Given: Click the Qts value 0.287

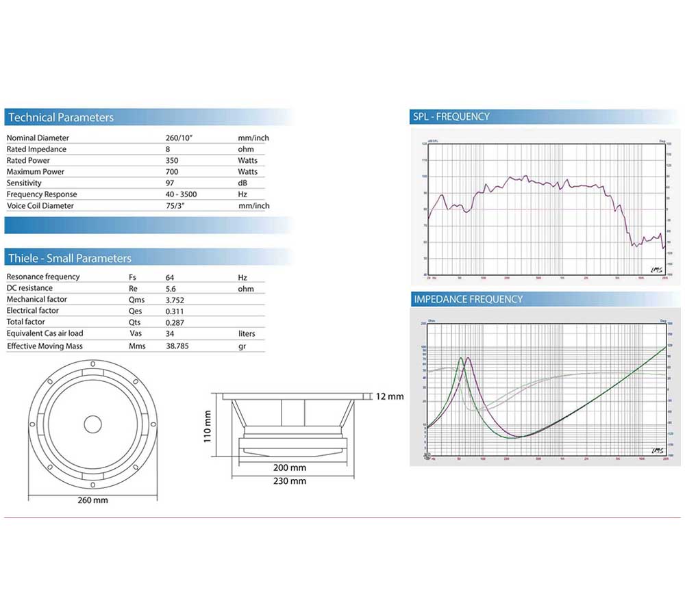Looking at the screenshot, I should click(x=175, y=323).
